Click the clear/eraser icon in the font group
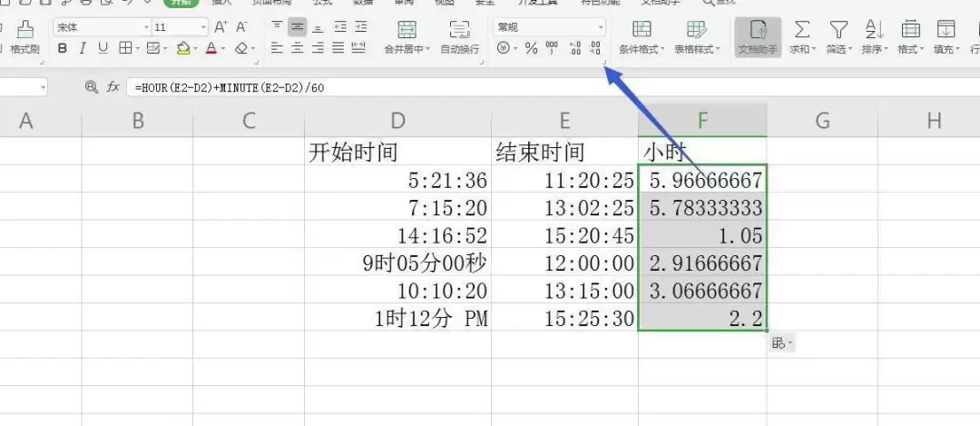The width and height of the screenshot is (980, 426). tap(242, 48)
